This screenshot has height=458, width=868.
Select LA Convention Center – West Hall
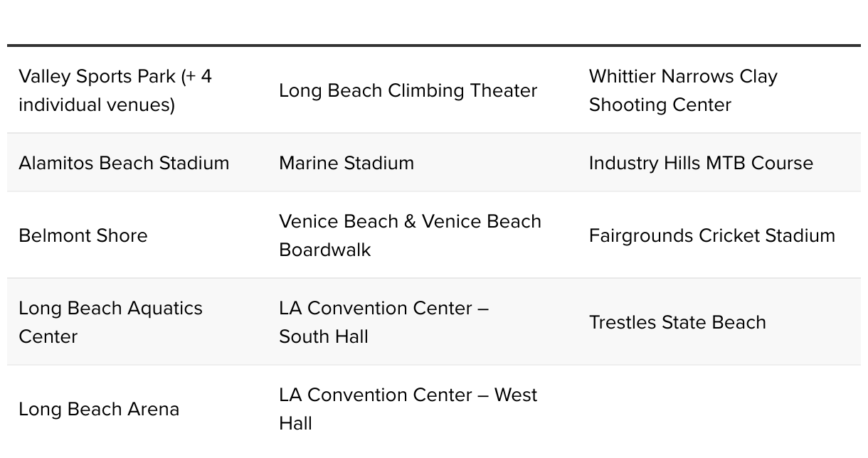[x=408, y=409]
